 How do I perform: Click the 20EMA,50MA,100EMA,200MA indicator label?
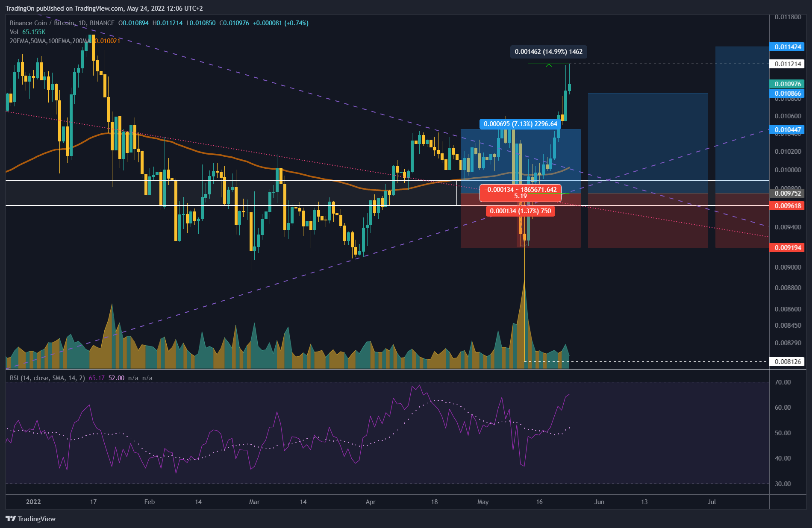[50, 41]
